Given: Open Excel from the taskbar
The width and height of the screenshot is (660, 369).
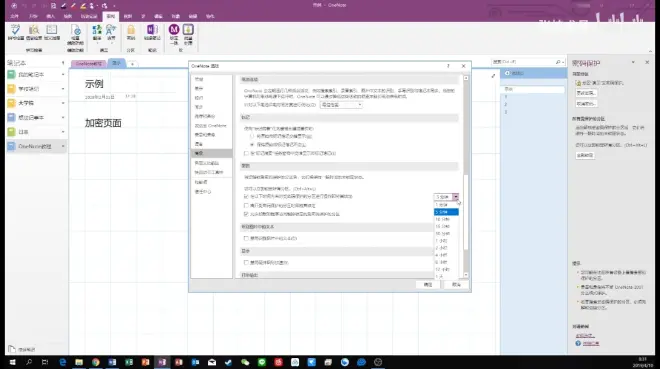Looking at the screenshot, I should pos(129,362).
